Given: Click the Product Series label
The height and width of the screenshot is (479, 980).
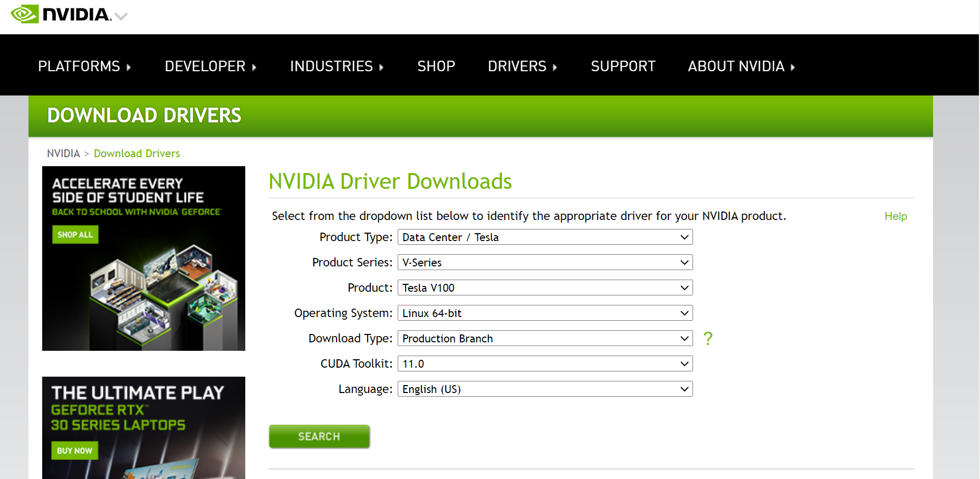Looking at the screenshot, I should coord(352,263).
